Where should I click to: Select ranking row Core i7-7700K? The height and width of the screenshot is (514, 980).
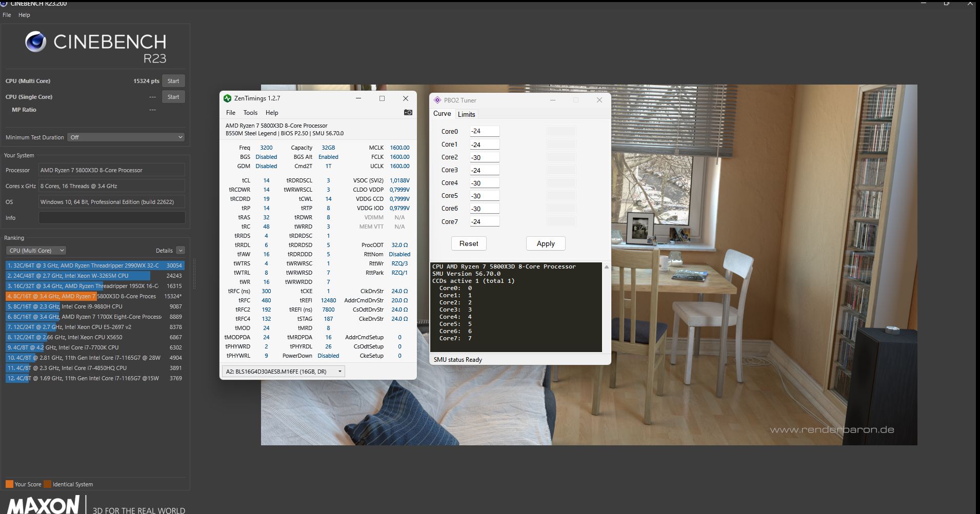(x=95, y=347)
